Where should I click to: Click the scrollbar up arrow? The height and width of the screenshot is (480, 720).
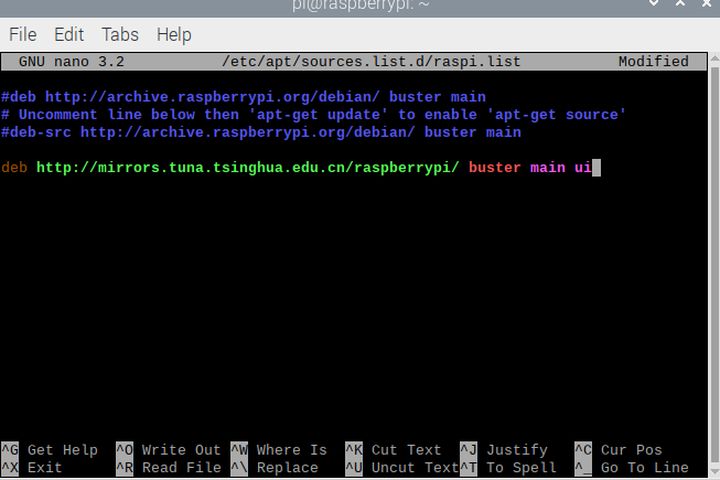[x=714, y=59]
